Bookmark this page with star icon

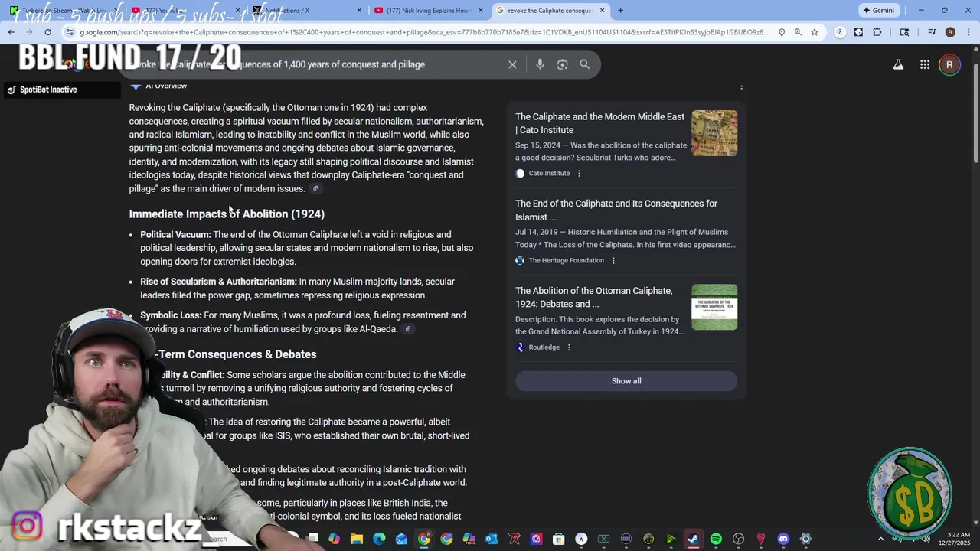815,32
